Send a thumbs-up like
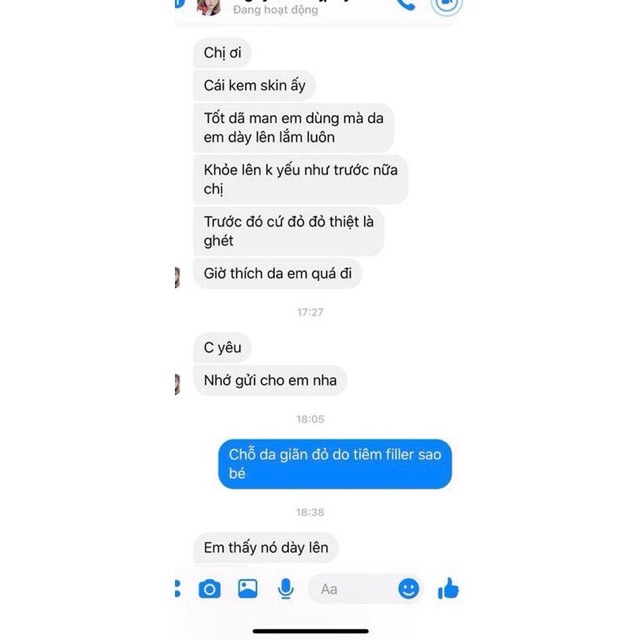640x640 pixels. tap(448, 588)
